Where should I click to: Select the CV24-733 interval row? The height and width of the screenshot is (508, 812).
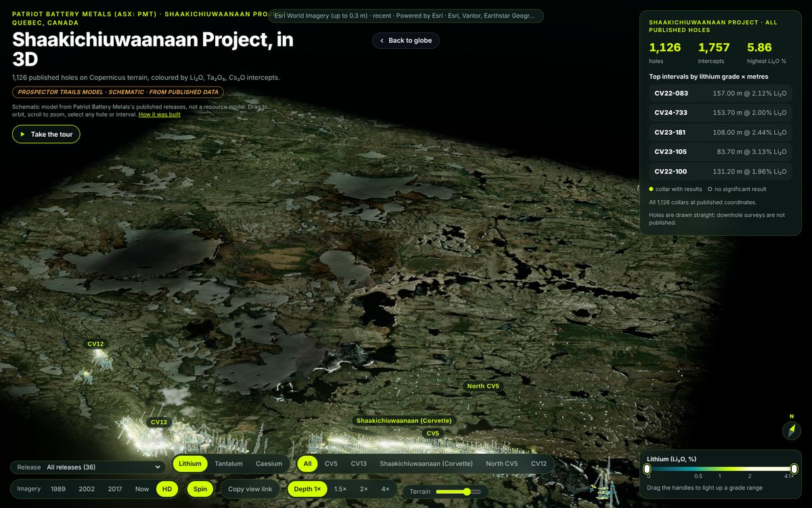click(x=721, y=112)
